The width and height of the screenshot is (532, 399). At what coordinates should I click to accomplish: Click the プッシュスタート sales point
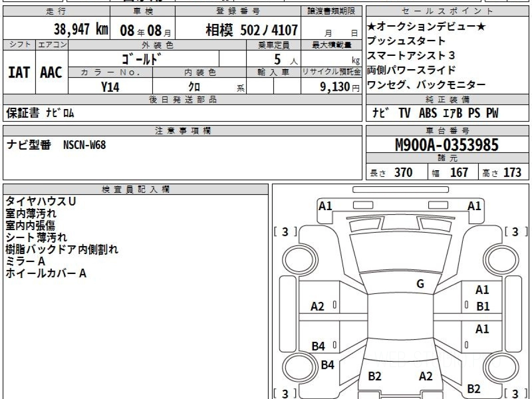(x=406, y=41)
